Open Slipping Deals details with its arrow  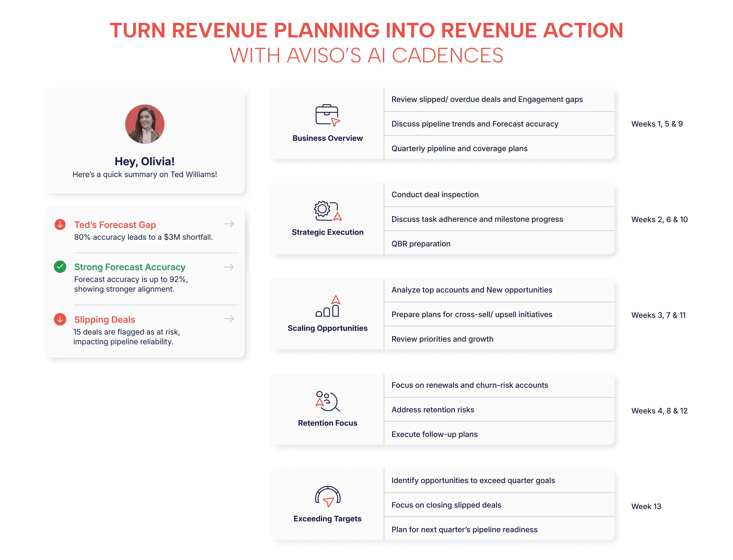[229, 319]
